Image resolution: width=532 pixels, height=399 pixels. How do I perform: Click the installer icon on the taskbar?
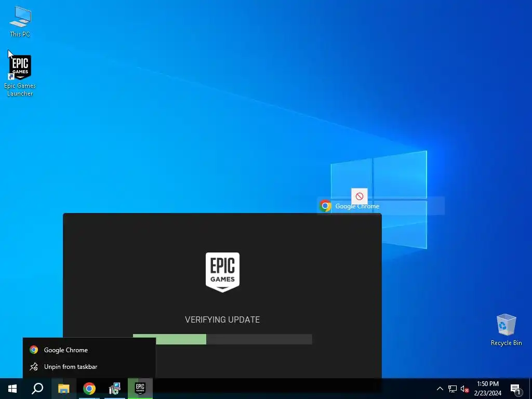pyautogui.click(x=115, y=389)
